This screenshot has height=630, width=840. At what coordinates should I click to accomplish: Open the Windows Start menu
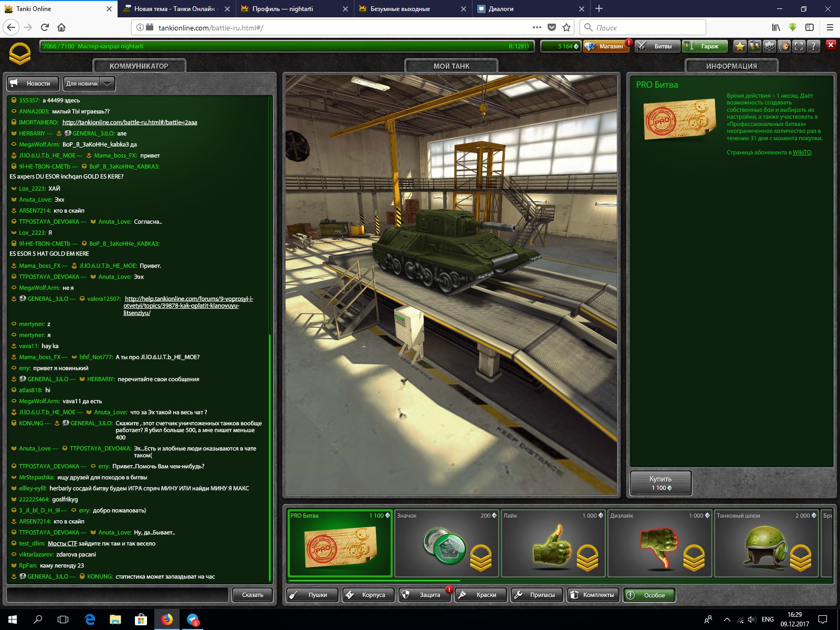13,619
